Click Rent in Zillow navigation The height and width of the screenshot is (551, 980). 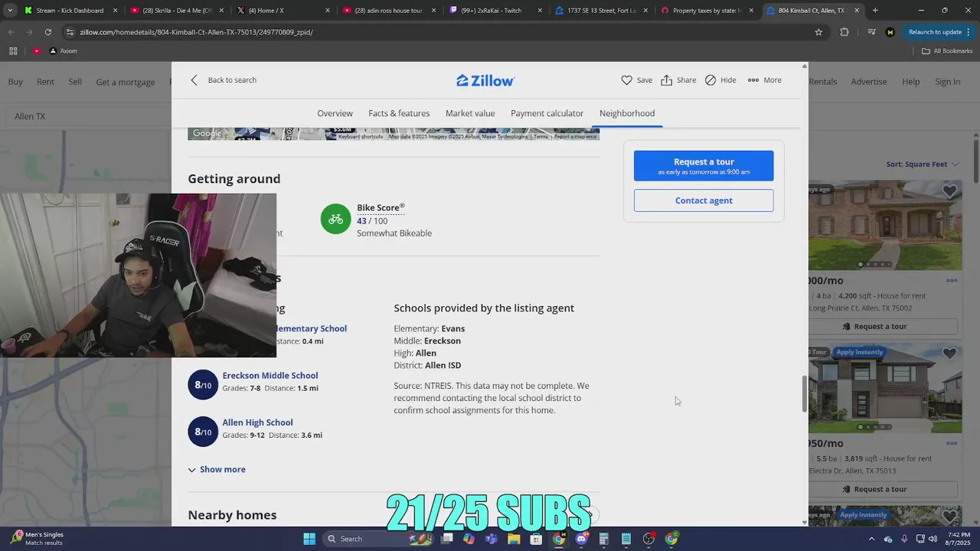(45, 82)
